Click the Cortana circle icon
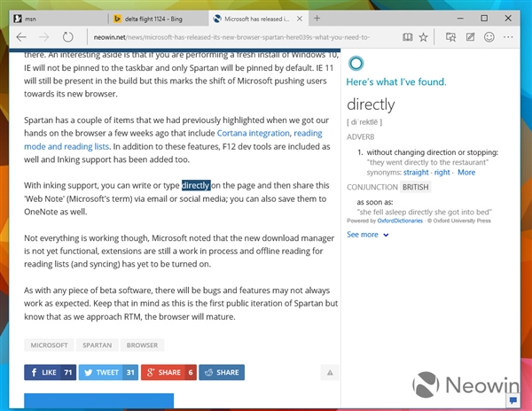 [x=356, y=63]
